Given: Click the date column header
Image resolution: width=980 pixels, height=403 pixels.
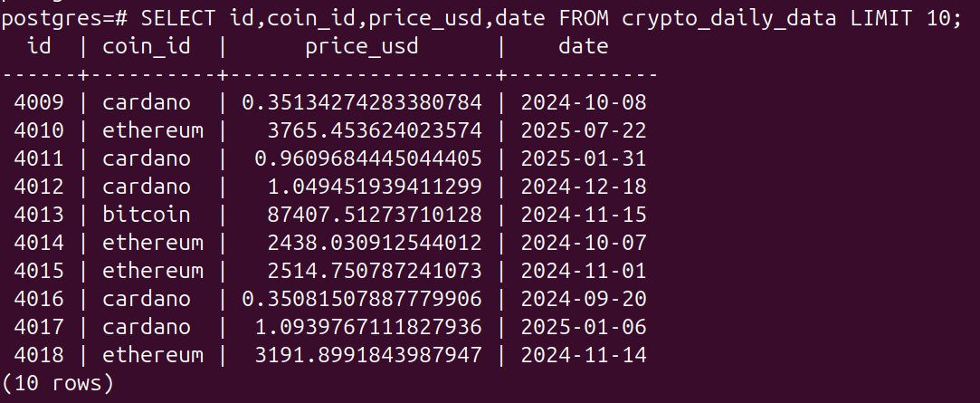Looking at the screenshot, I should 583,45.
